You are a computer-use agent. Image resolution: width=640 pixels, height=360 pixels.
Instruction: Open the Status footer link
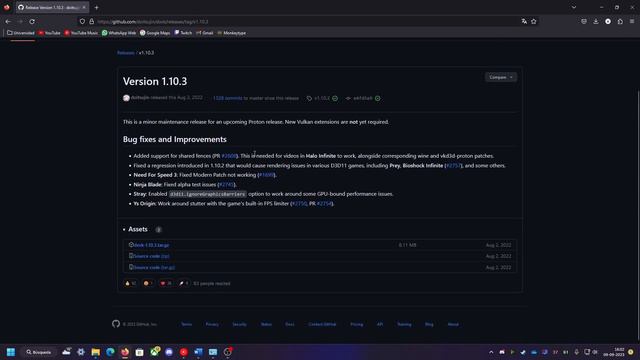coord(266,324)
